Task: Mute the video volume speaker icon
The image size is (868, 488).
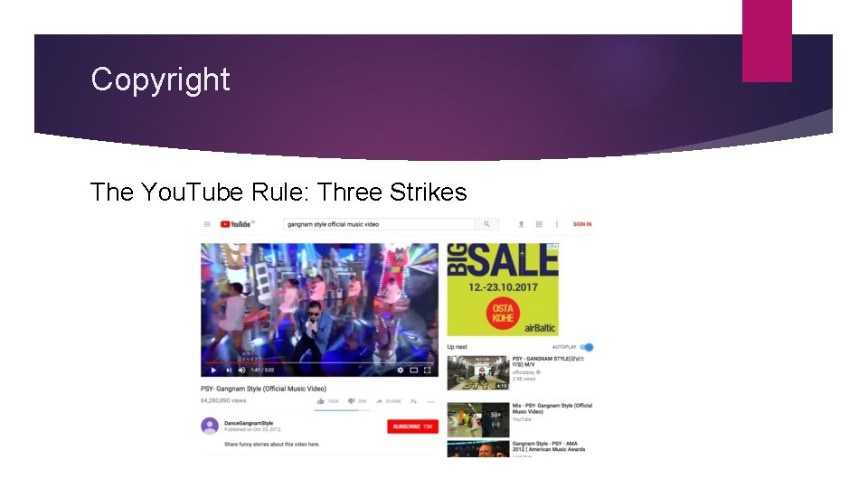Action: point(242,371)
